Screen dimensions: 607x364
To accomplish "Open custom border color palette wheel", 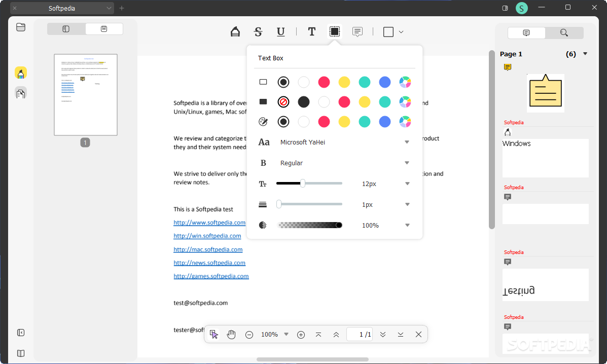I will pos(405,82).
